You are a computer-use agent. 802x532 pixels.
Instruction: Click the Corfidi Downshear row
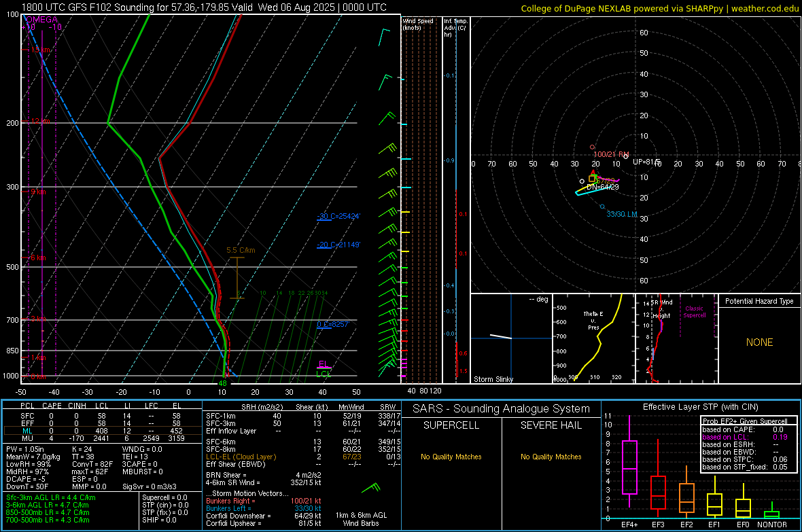[264, 516]
